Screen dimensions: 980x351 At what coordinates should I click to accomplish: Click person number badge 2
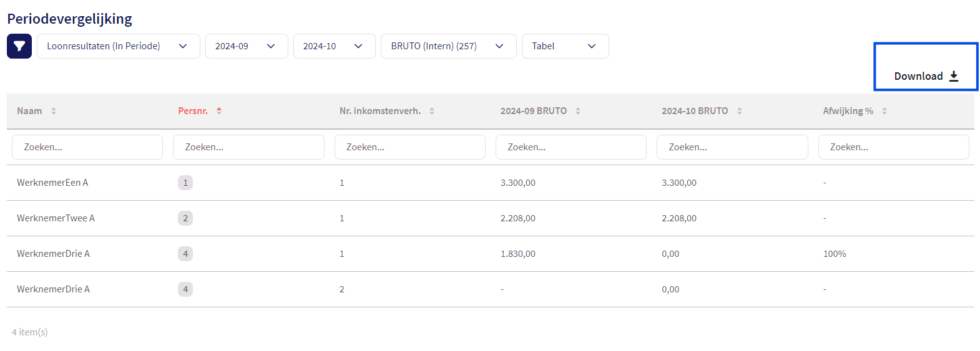coord(185,218)
